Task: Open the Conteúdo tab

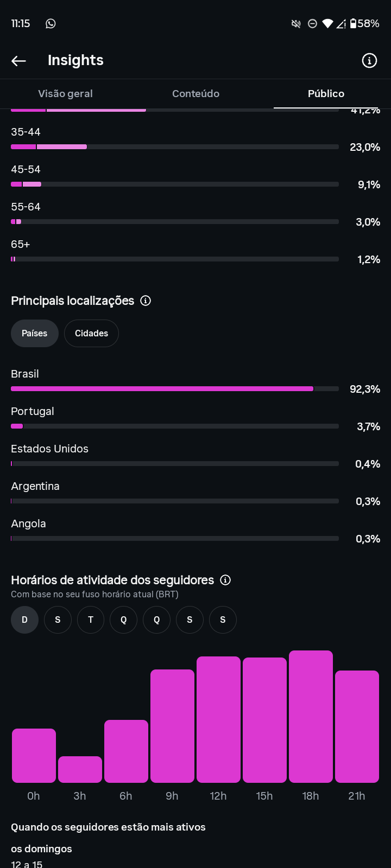Action: pyautogui.click(x=195, y=94)
